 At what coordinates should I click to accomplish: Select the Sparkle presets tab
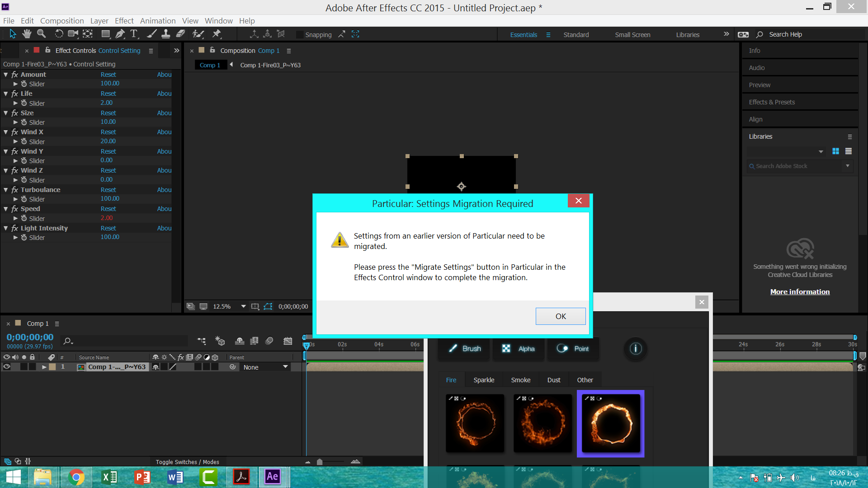click(x=484, y=380)
